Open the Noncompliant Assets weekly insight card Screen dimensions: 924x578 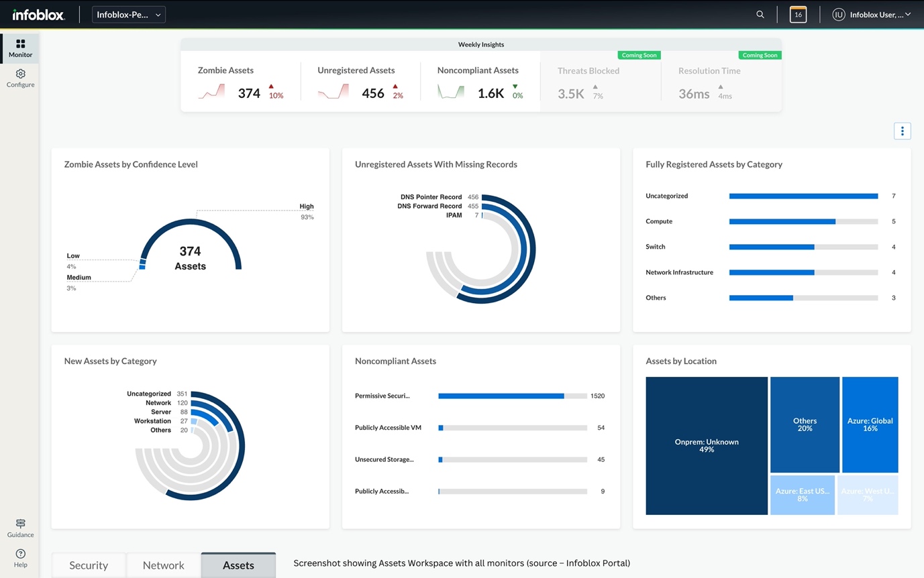[480, 82]
